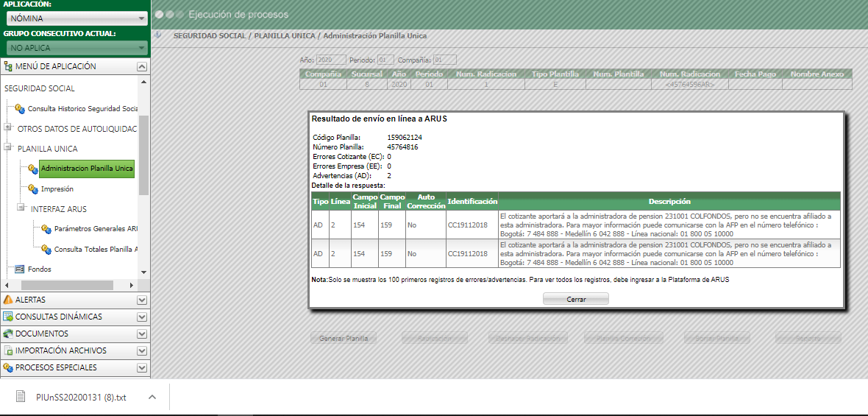Expand the CONSULTAS DINÁMICAS panel
Viewport: 868px width, 416px height.
point(75,317)
